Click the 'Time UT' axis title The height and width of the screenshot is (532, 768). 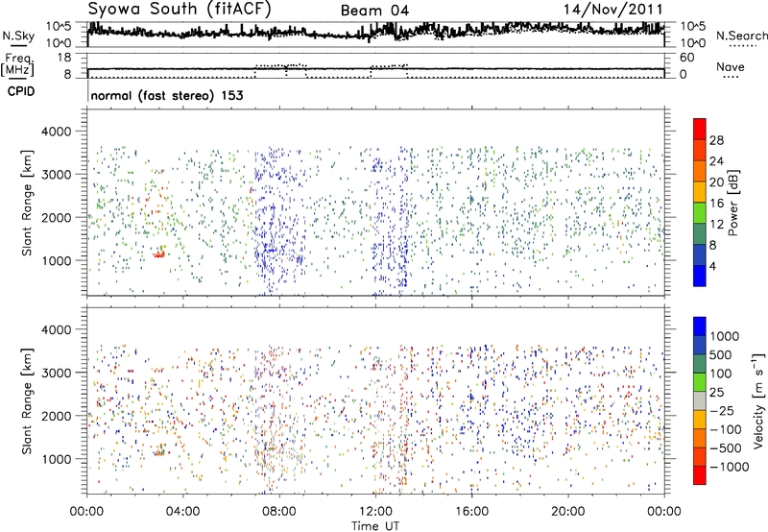[375, 526]
